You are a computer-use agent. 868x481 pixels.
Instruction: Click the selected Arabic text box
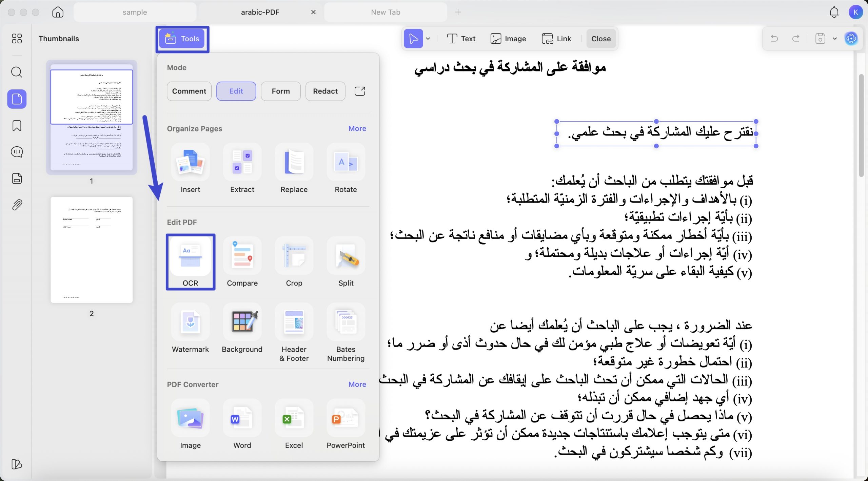pos(656,133)
